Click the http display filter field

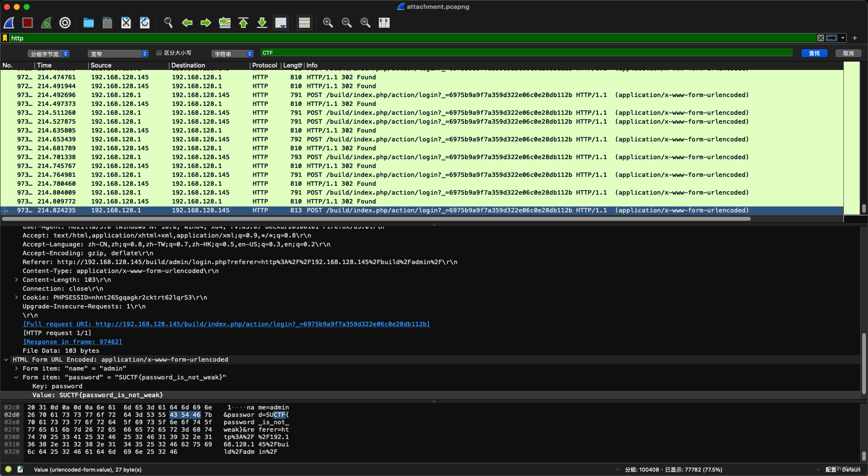[x=413, y=38]
